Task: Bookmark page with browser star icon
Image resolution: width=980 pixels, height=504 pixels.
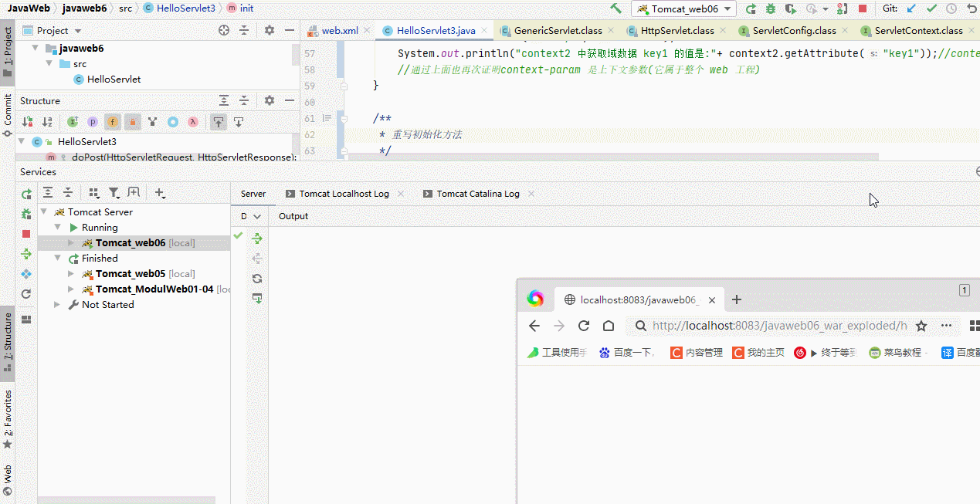Action: 921,326
